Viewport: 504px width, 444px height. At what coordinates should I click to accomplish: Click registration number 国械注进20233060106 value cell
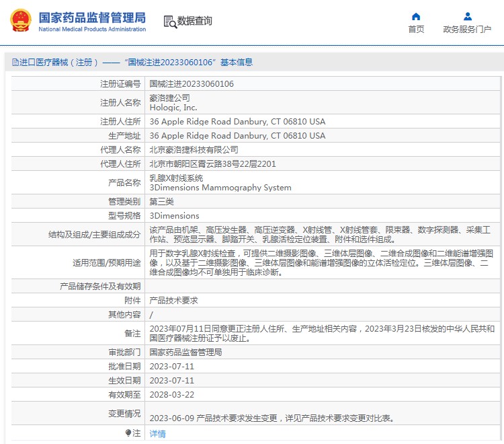point(192,84)
